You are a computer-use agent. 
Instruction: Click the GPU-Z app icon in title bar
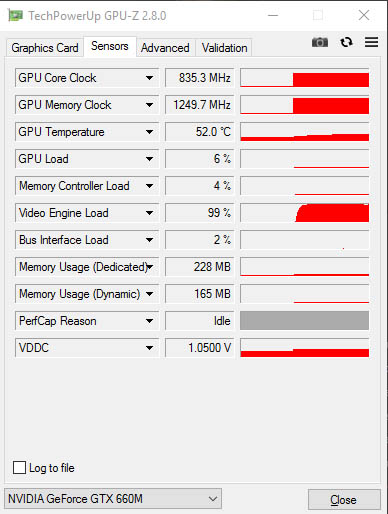[15, 16]
